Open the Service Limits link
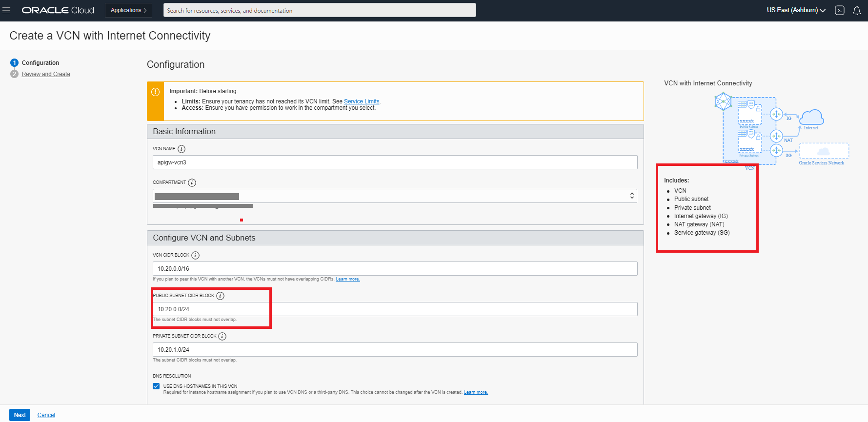This screenshot has width=868, height=422. tap(361, 101)
